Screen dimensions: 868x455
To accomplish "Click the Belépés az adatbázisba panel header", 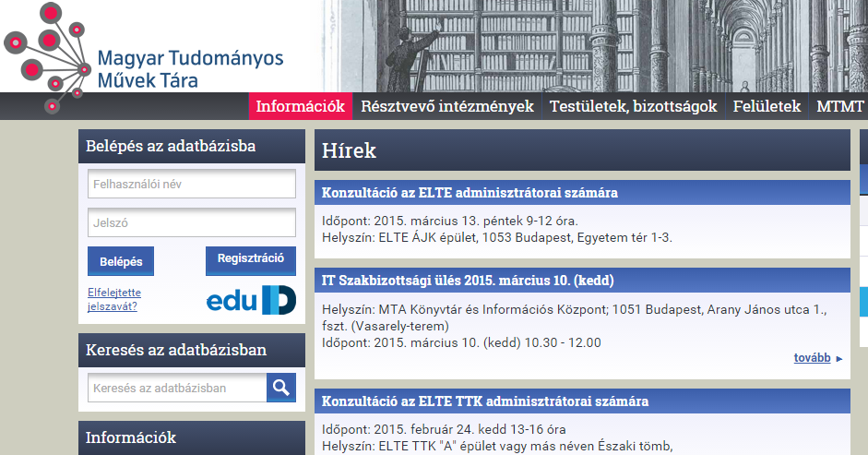I will [x=192, y=147].
